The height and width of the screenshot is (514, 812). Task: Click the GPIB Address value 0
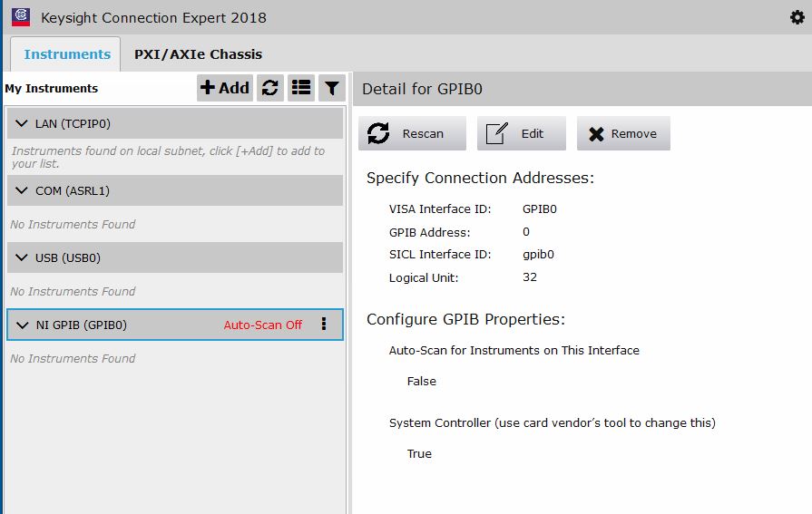click(x=526, y=232)
